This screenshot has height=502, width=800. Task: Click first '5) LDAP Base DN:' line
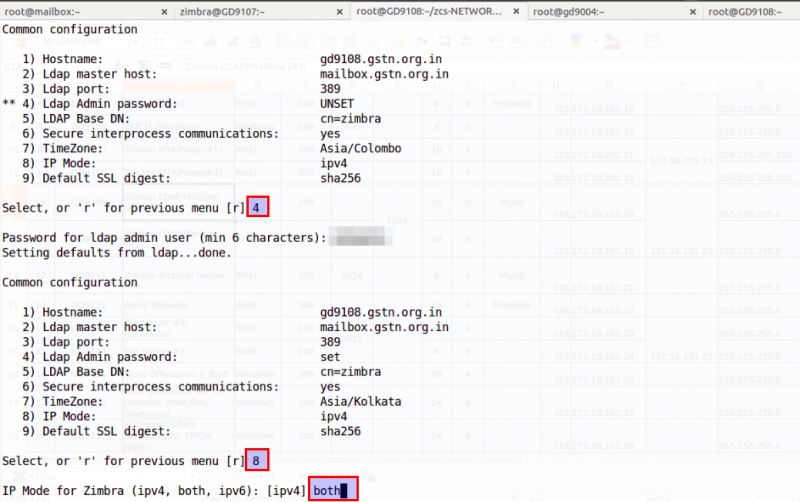coord(76,119)
